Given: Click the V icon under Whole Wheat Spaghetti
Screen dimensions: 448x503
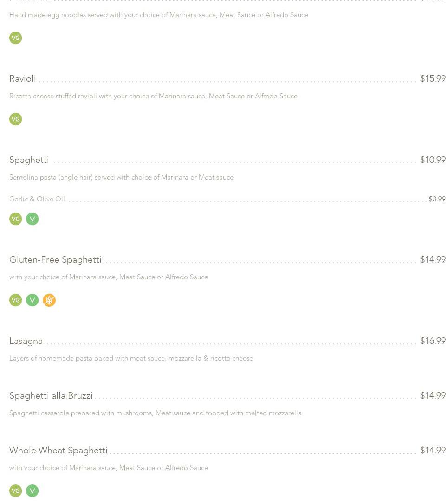Looking at the screenshot, I should click(32, 491).
